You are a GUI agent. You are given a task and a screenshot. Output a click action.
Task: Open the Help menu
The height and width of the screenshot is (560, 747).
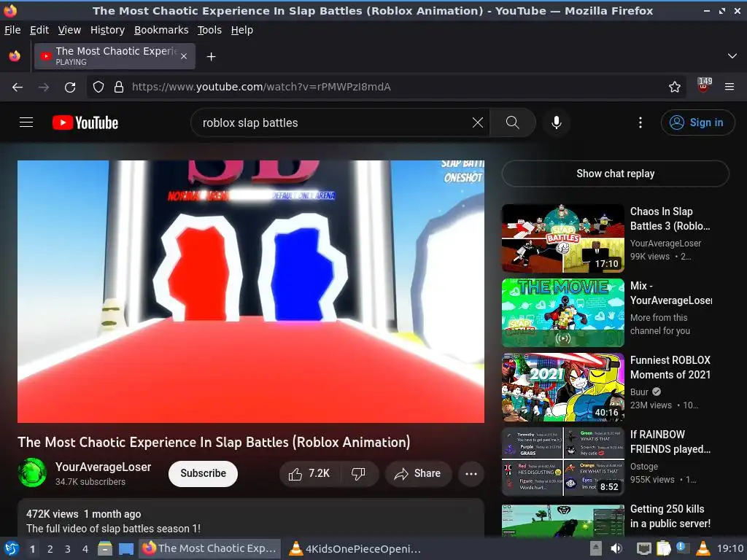242,30
